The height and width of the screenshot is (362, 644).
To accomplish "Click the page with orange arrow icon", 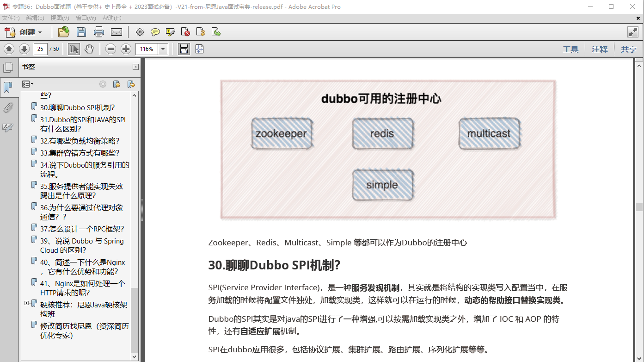I will (x=201, y=32).
